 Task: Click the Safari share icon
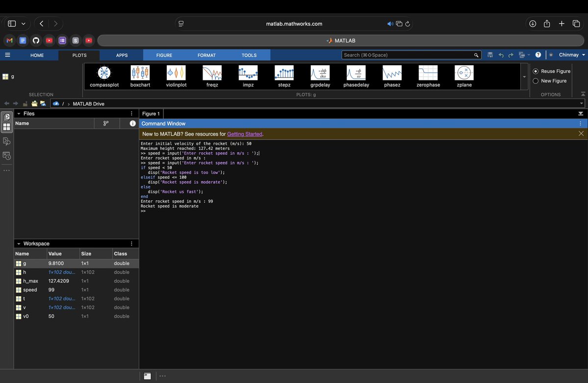[x=547, y=23]
